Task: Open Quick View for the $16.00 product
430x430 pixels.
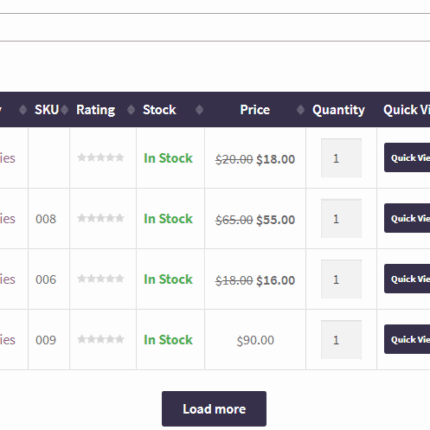Action: tap(407, 279)
